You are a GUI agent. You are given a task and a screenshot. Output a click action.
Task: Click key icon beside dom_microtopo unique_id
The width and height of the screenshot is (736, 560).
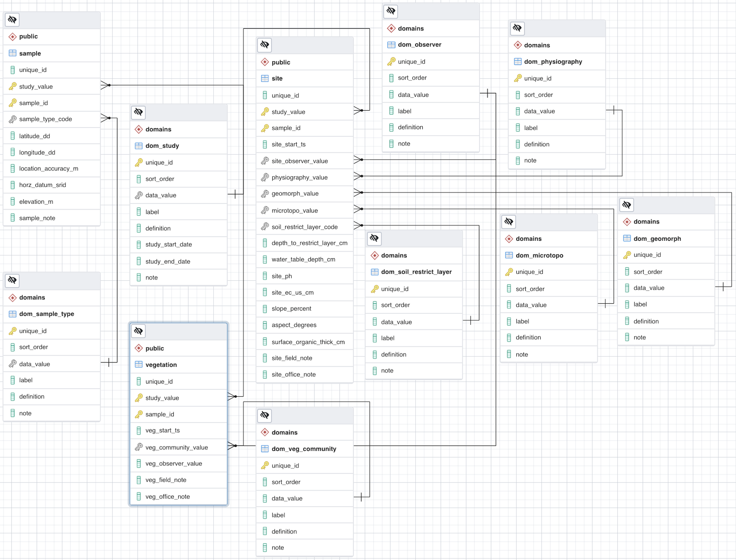(x=509, y=272)
